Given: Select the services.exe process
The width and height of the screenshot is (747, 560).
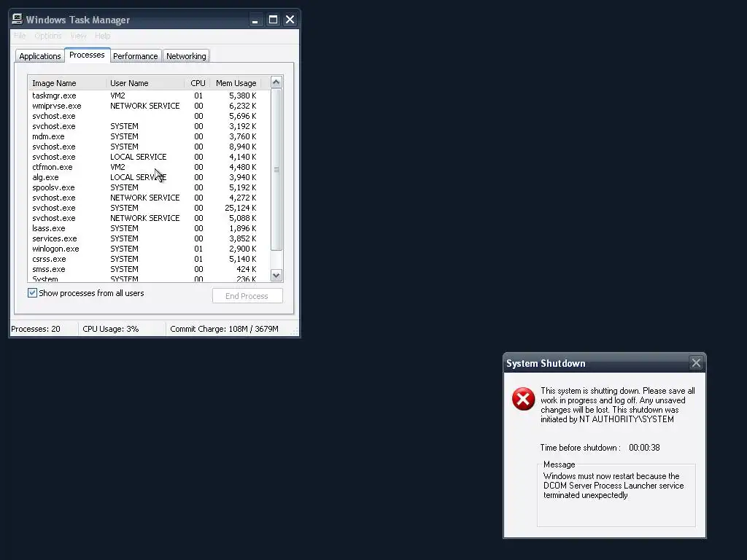Looking at the screenshot, I should click(x=149, y=238).
